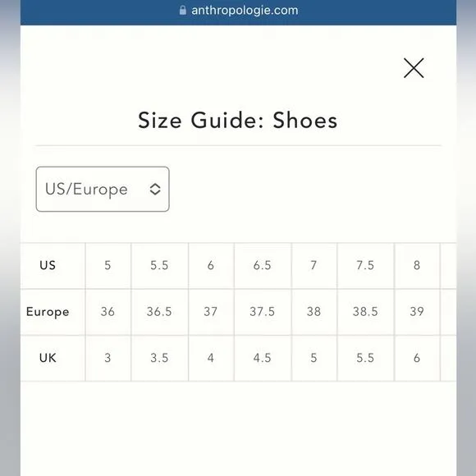Click the dropdown chevron arrows icon

pyautogui.click(x=155, y=189)
